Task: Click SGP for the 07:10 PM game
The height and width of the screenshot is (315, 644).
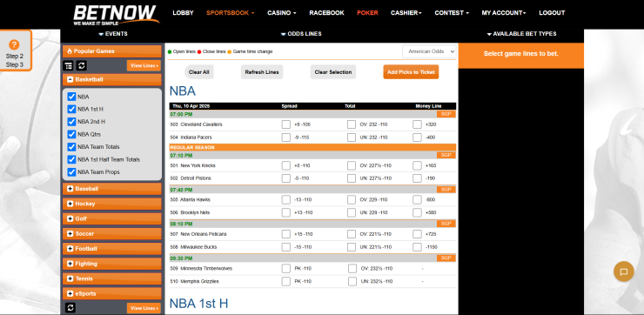Action: (x=446, y=155)
